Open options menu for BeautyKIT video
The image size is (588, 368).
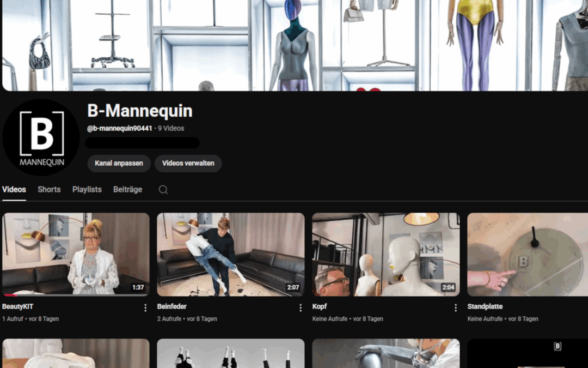click(145, 308)
